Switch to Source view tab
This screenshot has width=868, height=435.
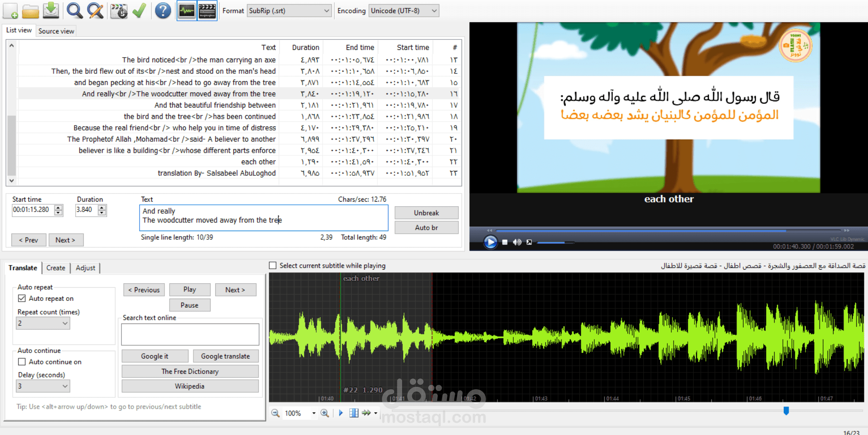point(56,31)
